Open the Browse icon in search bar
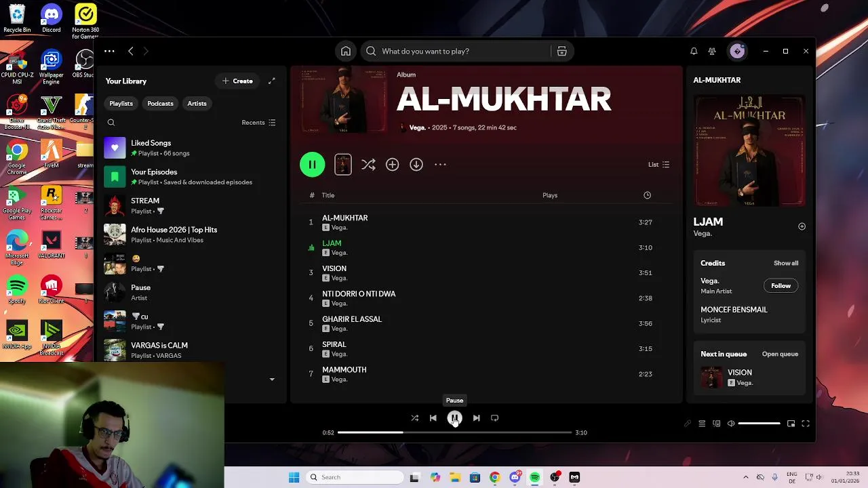 coord(561,52)
